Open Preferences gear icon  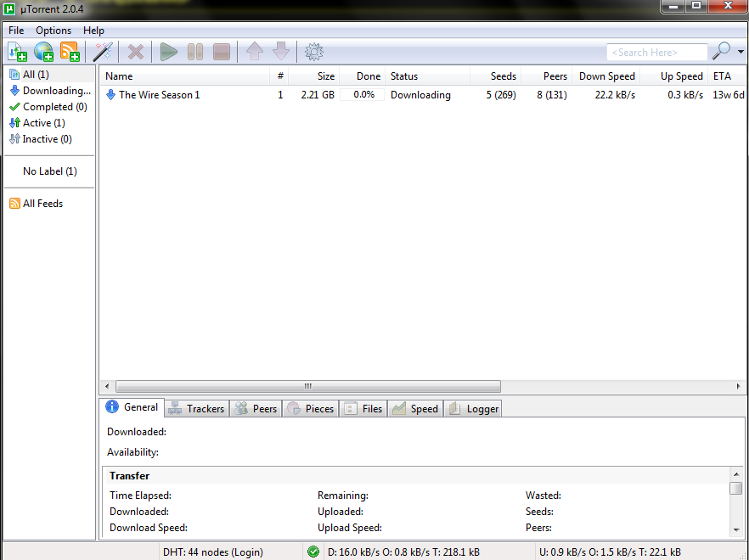click(314, 52)
